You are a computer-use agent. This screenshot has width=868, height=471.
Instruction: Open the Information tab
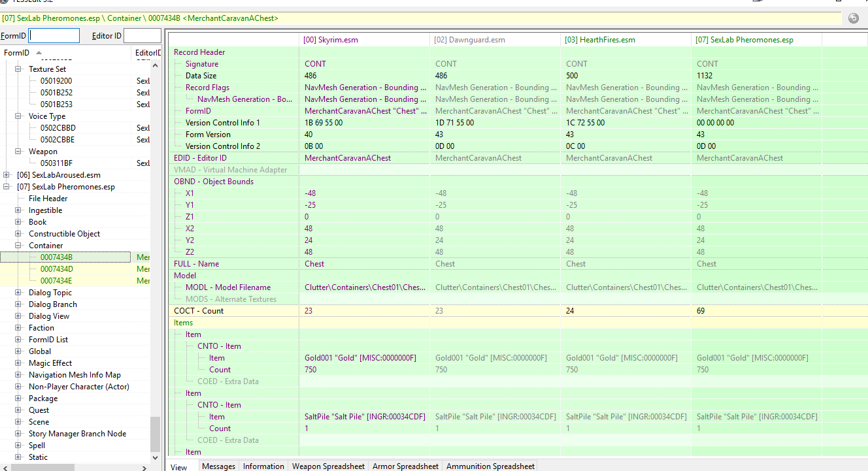(263, 466)
